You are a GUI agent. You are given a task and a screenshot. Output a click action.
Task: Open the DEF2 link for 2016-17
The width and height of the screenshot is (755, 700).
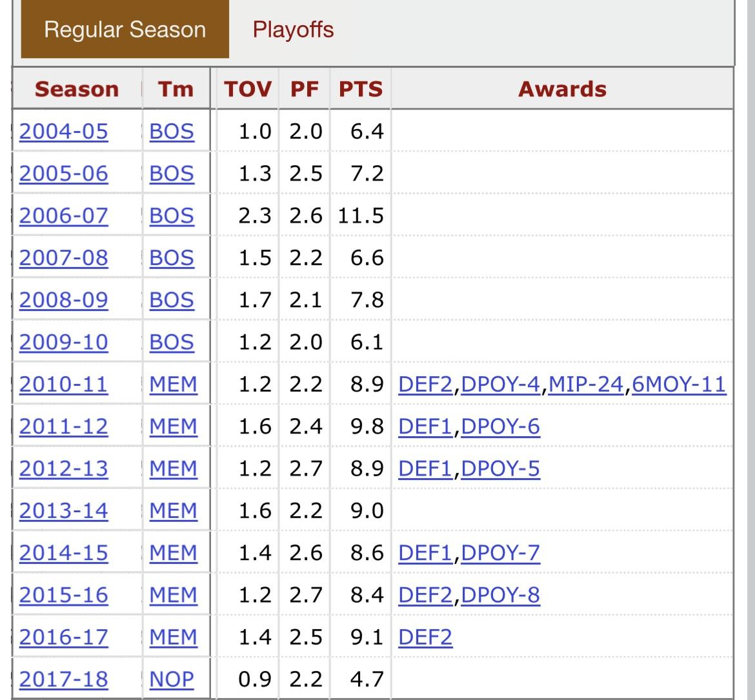click(x=425, y=637)
